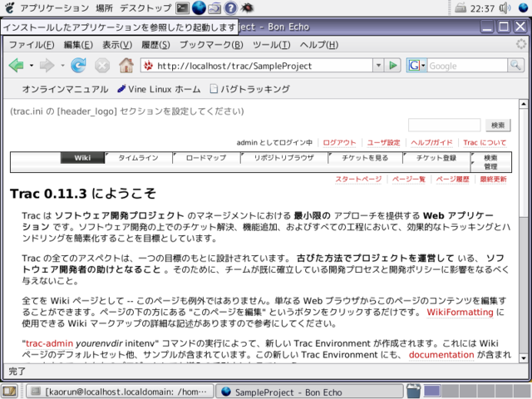The height and width of the screenshot is (399, 532).
Task: Expand the address bar URL dropdown
Action: pyautogui.click(x=378, y=65)
